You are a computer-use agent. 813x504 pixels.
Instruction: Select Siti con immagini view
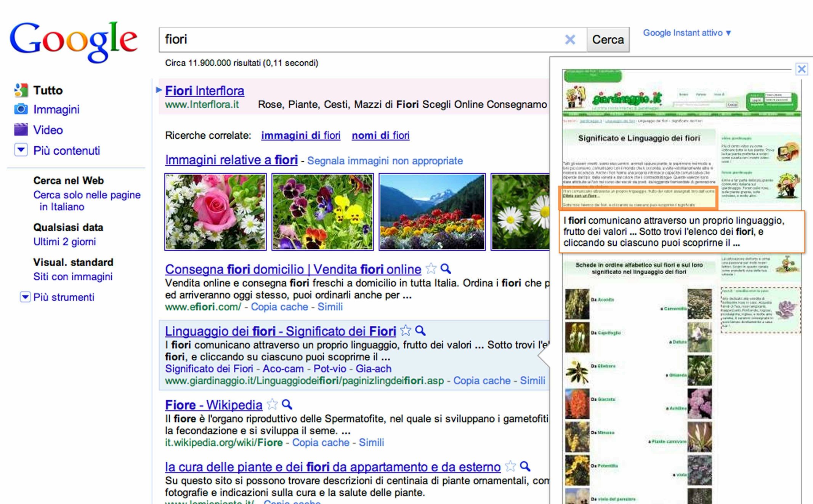[73, 277]
